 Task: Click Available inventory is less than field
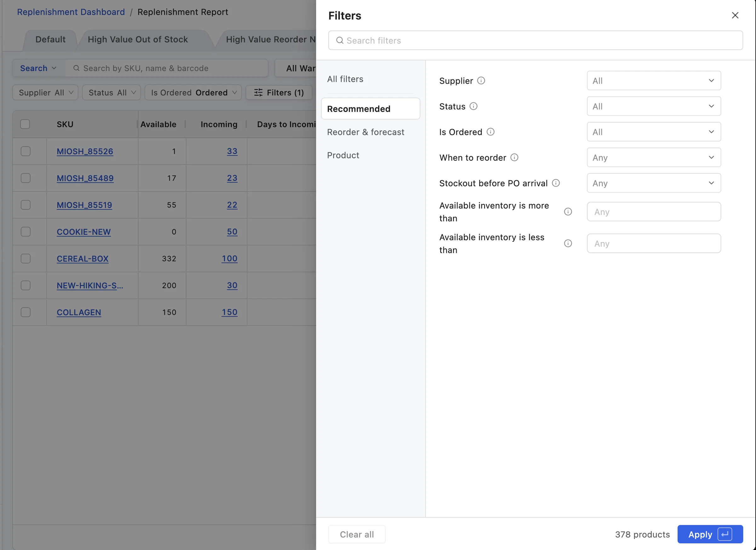pyautogui.click(x=654, y=244)
